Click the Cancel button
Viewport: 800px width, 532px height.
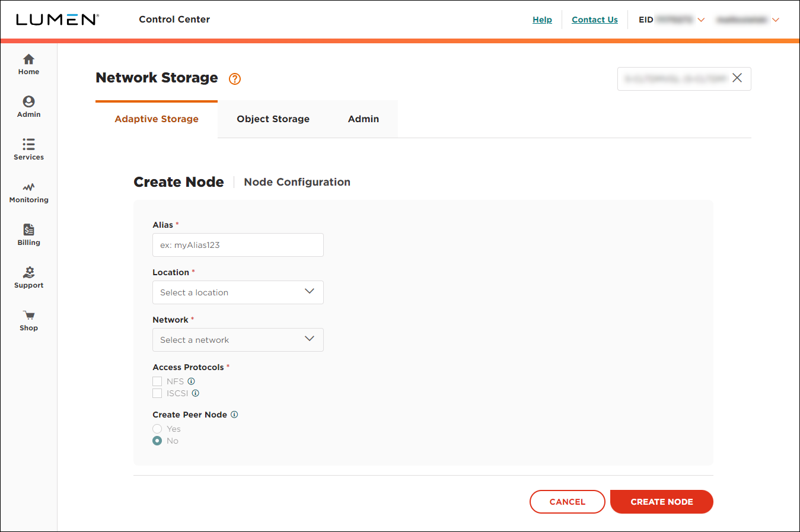click(568, 502)
